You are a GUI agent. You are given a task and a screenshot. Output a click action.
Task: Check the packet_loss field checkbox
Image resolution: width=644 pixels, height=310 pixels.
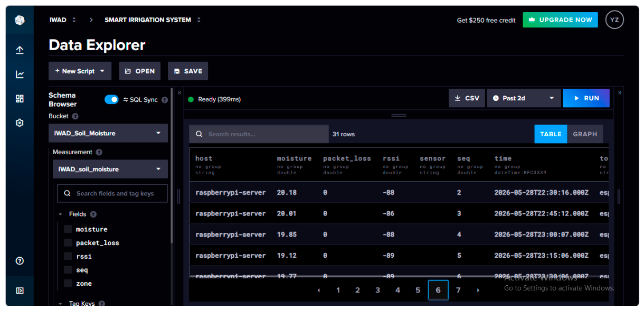(68, 243)
